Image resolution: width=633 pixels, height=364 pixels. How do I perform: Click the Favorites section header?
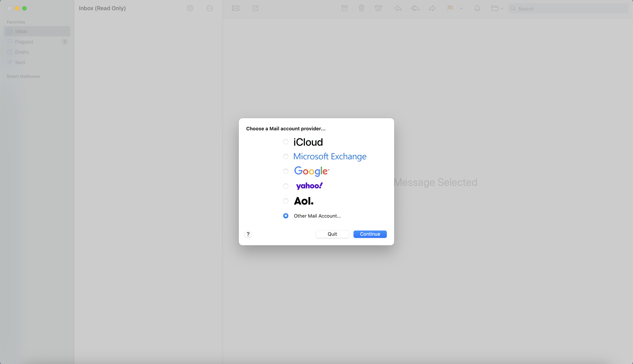click(16, 22)
